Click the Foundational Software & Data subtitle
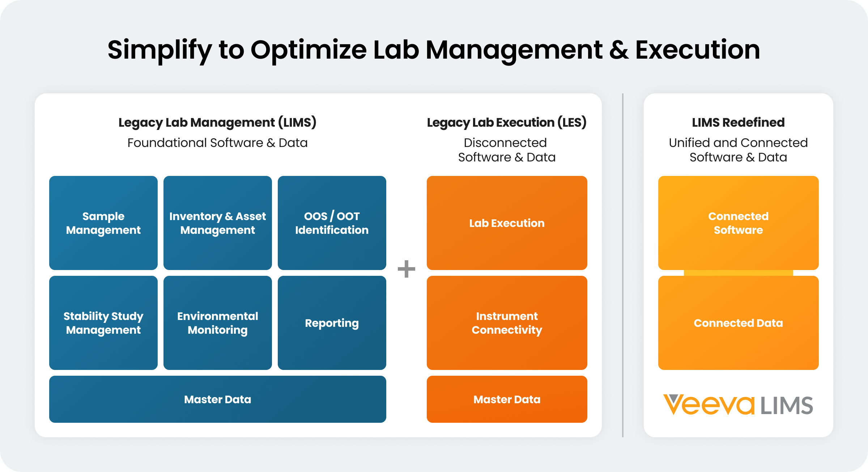This screenshot has height=472, width=868. tap(217, 143)
